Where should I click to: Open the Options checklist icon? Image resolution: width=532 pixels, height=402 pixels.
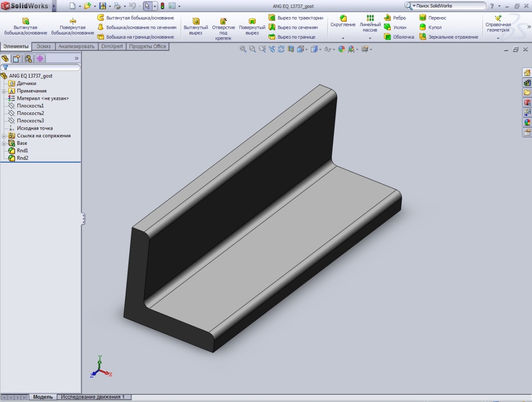(172, 6)
